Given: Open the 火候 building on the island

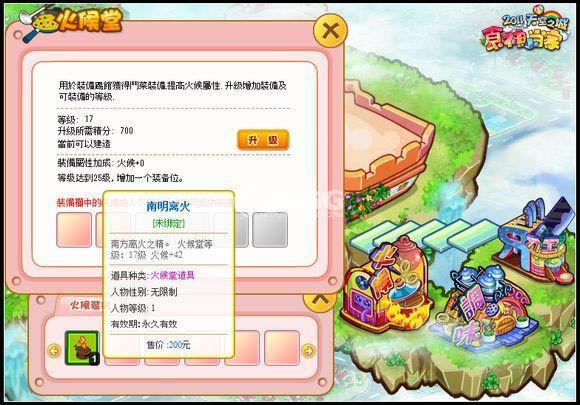Looking at the screenshot, I should (387, 286).
